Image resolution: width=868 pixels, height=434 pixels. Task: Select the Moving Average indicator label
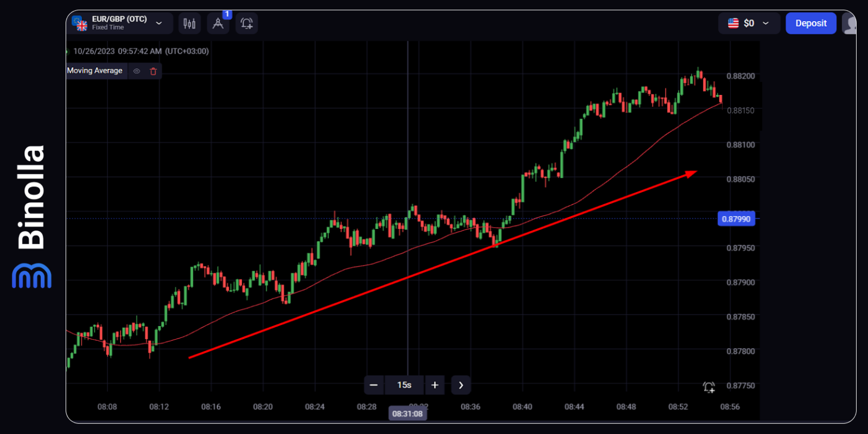coord(94,71)
